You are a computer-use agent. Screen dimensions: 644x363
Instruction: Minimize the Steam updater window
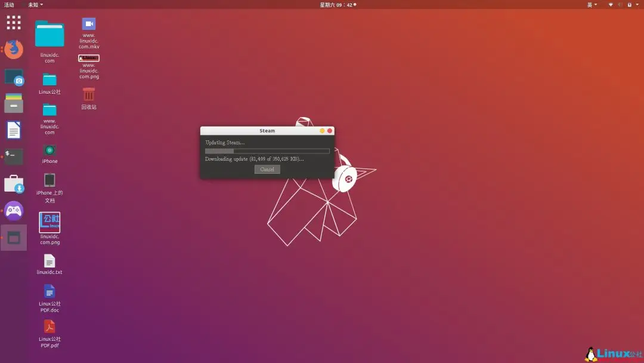pyautogui.click(x=322, y=131)
